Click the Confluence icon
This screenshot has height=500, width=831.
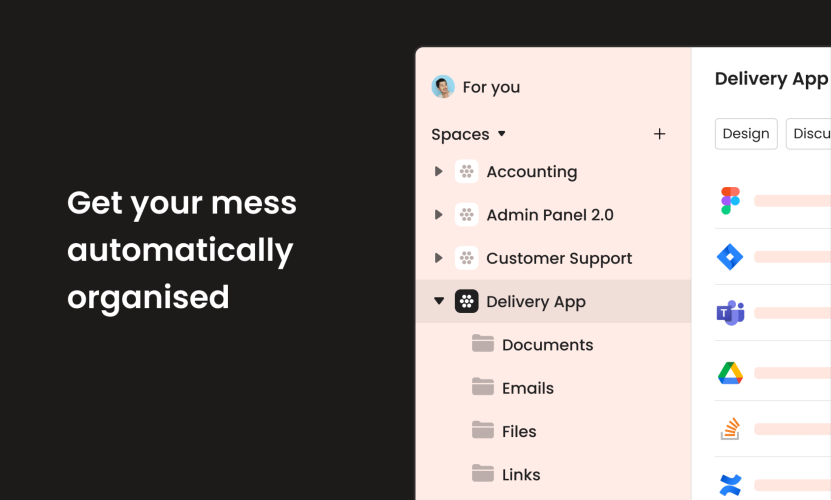pos(730,486)
